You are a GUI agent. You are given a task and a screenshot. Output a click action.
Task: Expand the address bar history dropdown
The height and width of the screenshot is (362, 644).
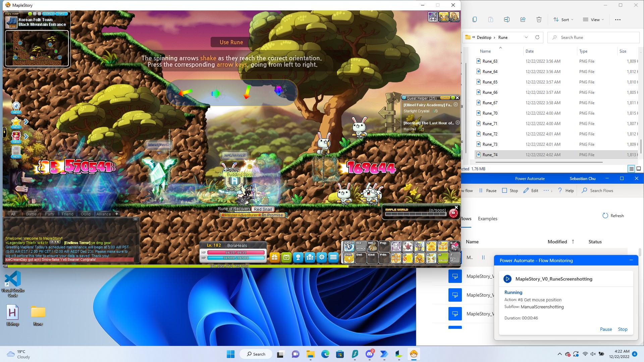[526, 37]
